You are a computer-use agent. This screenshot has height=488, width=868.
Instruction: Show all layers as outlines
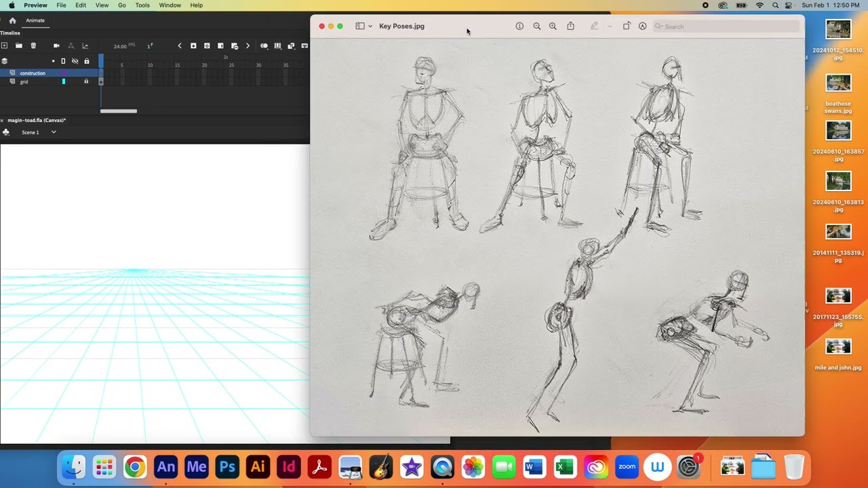point(63,61)
